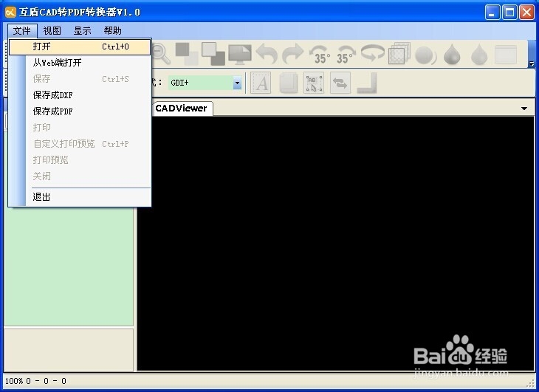Rotate 35° clockwise using second rotate icon
Image resolution: width=539 pixels, height=392 pixels.
pyautogui.click(x=346, y=55)
